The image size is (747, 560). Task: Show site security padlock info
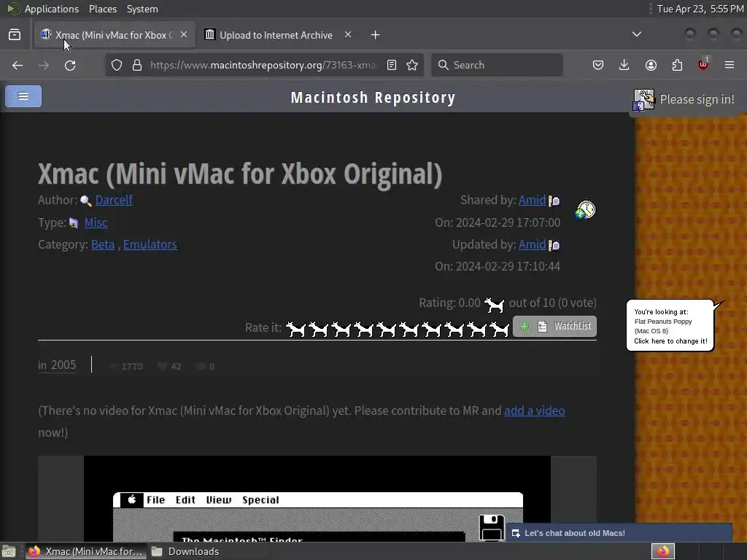tap(137, 65)
